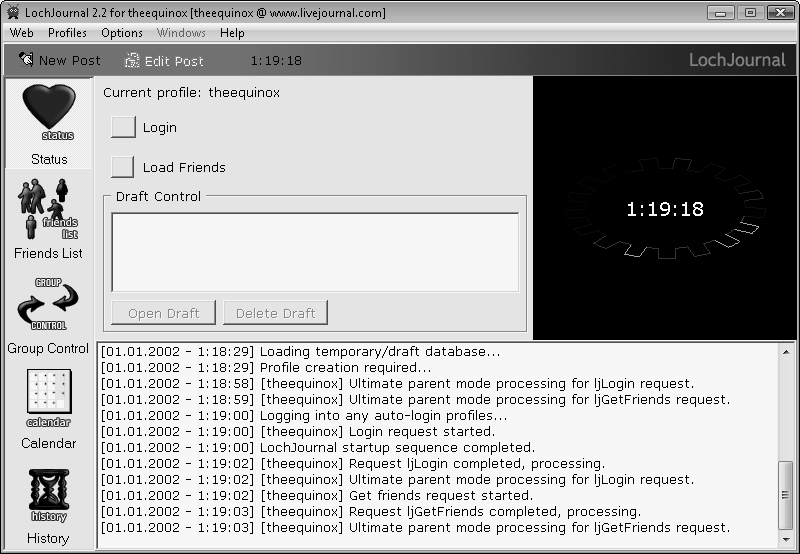Click inside the Draft Control list box
Screen dimensions: 800x554
click(315, 252)
